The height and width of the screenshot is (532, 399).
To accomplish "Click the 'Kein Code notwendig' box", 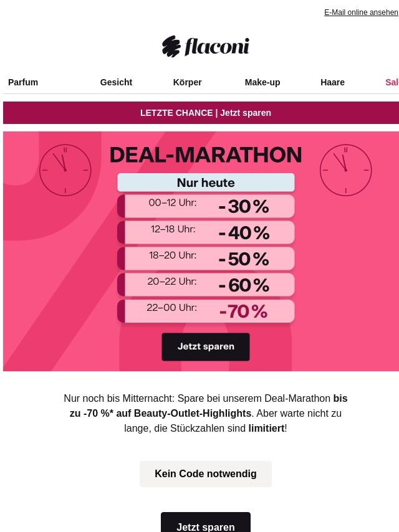I will [206, 473].
